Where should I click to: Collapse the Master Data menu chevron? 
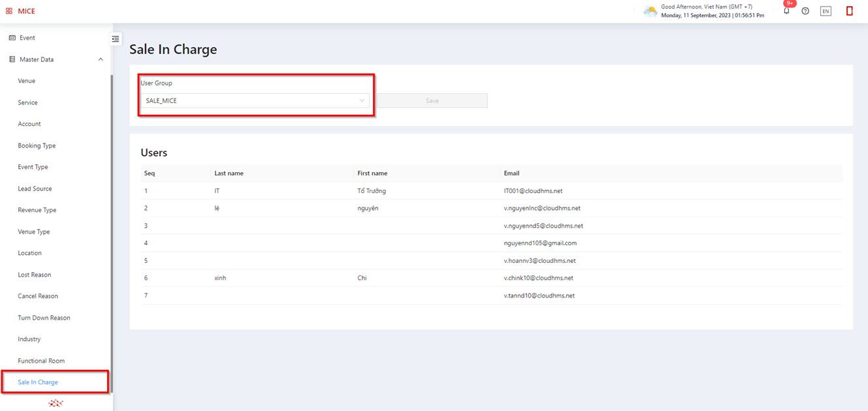tap(101, 59)
